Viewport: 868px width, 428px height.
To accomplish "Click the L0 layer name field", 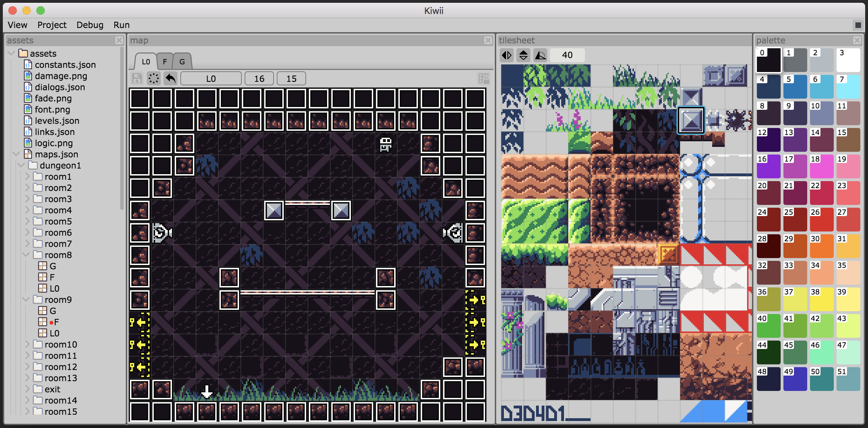I will 211,78.
